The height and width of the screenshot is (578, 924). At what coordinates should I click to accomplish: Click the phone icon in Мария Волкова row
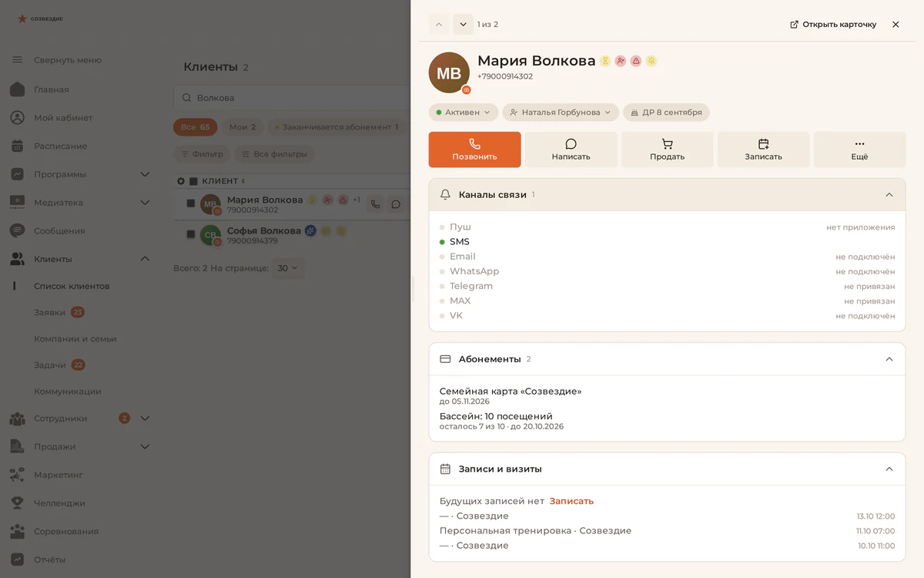[375, 204]
